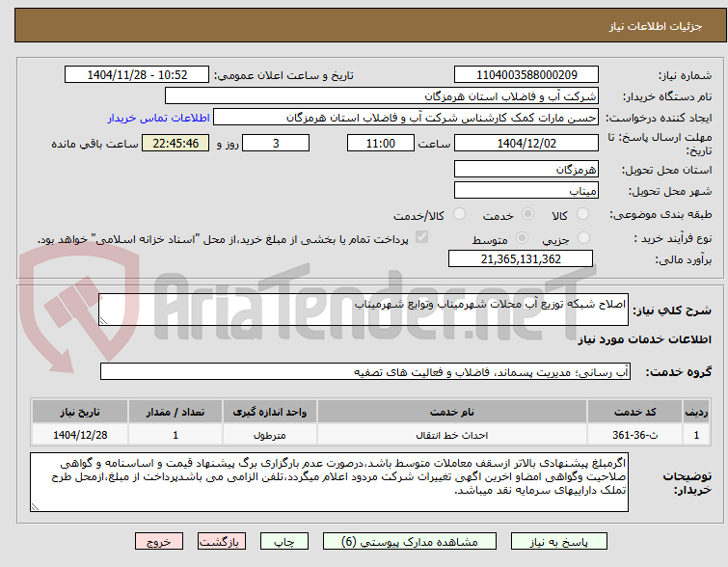728x567 pixels.
Task: Click the خروج exit button
Action: click(159, 542)
